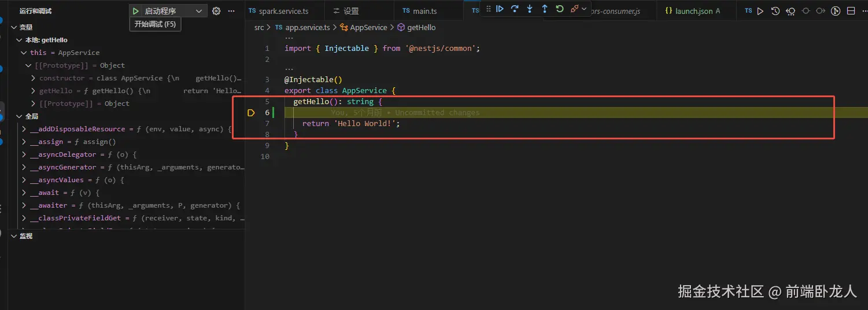Viewport: 868px width, 310px height.
Task: Click line number 1 in the gutter
Action: tap(267, 49)
